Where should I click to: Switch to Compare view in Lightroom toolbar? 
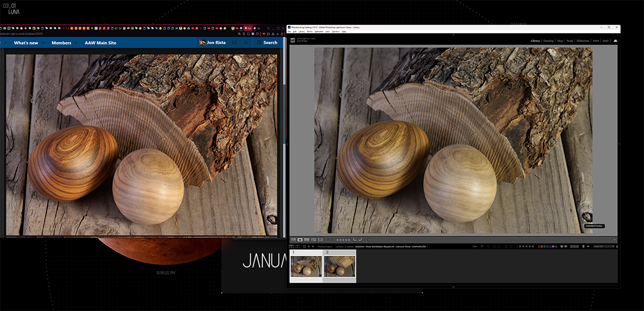coord(306,240)
